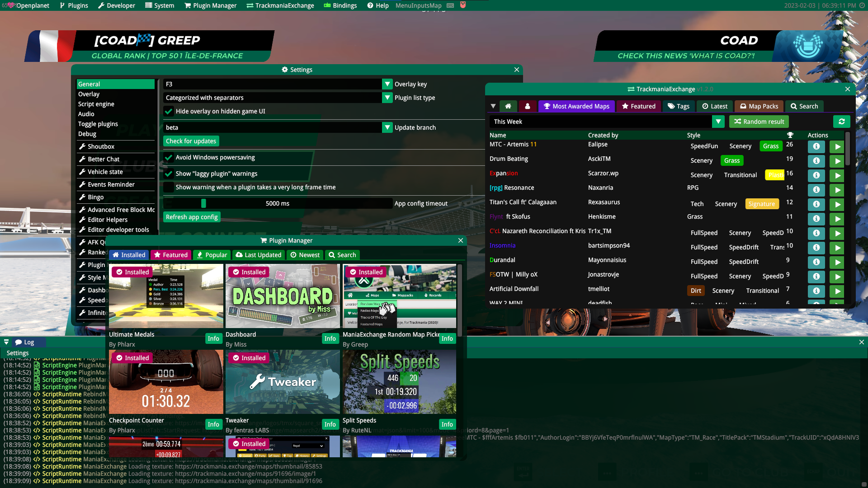
Task: Switch to Map Packs tab
Action: tap(759, 106)
